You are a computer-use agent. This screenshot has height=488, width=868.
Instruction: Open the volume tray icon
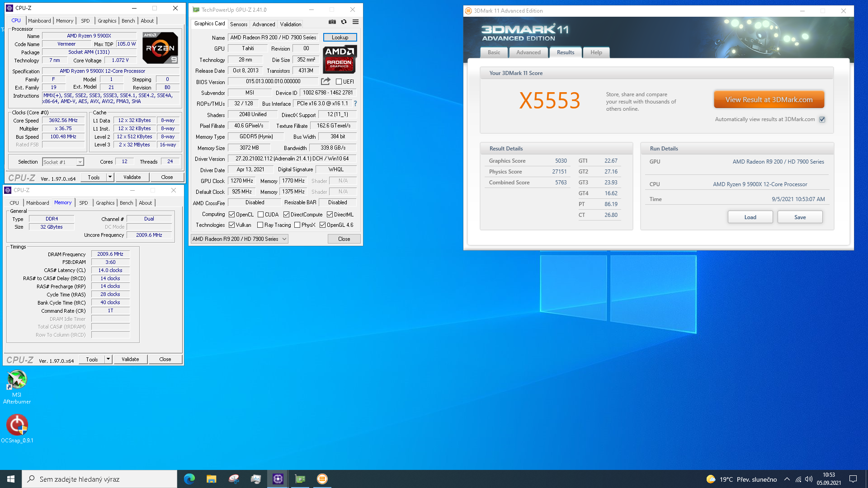(809, 479)
